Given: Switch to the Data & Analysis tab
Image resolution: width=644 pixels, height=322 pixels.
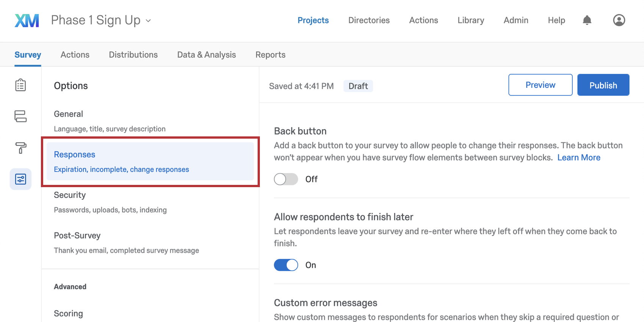Looking at the screenshot, I should (x=206, y=55).
